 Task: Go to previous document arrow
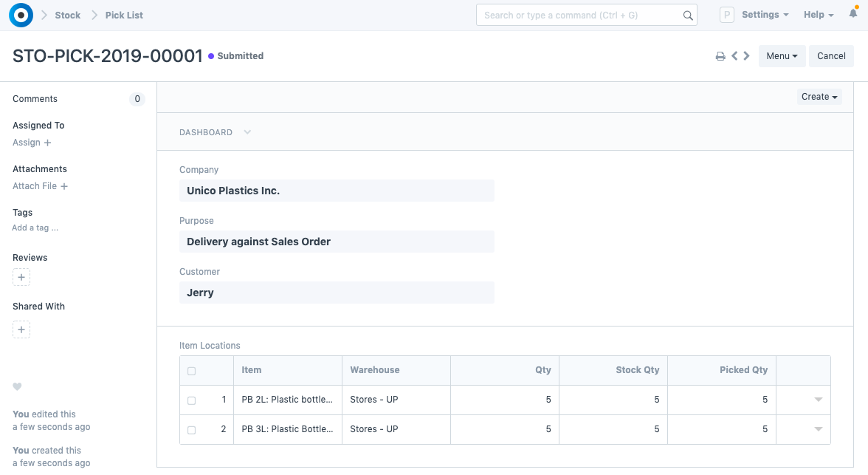(734, 56)
